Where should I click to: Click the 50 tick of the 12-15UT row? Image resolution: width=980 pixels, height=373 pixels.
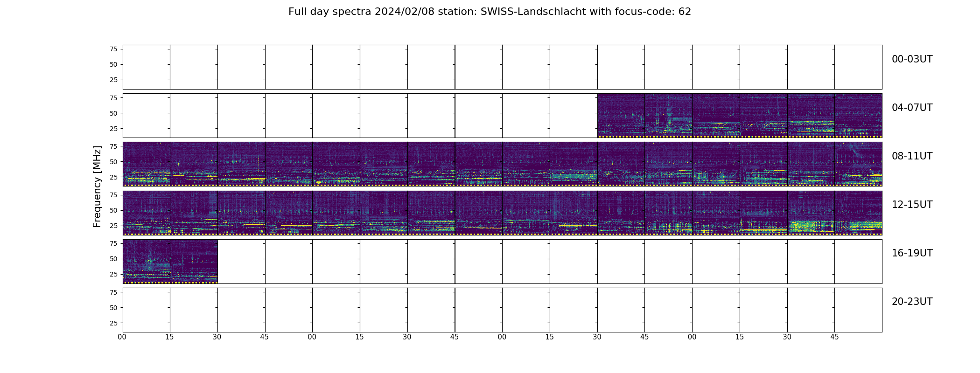[x=113, y=210]
